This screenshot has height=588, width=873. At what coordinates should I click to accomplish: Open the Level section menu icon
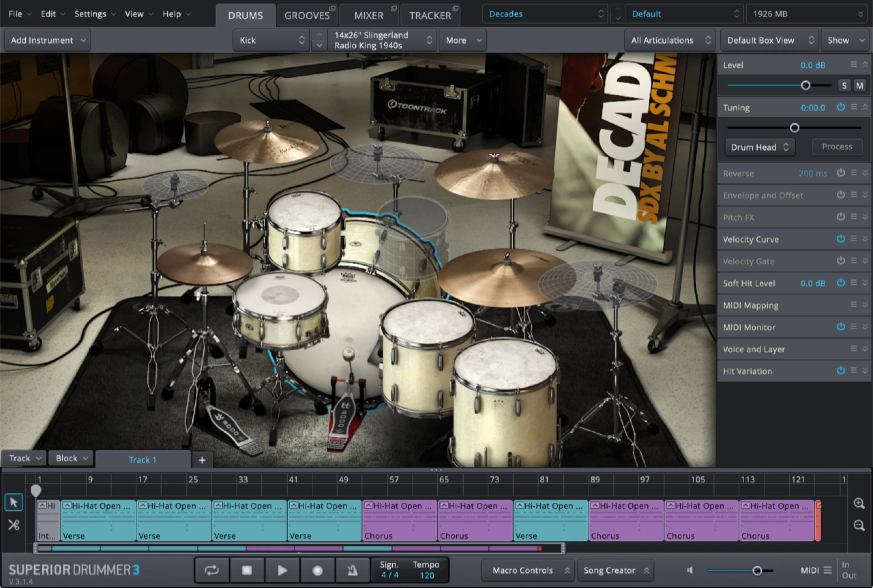click(x=854, y=65)
